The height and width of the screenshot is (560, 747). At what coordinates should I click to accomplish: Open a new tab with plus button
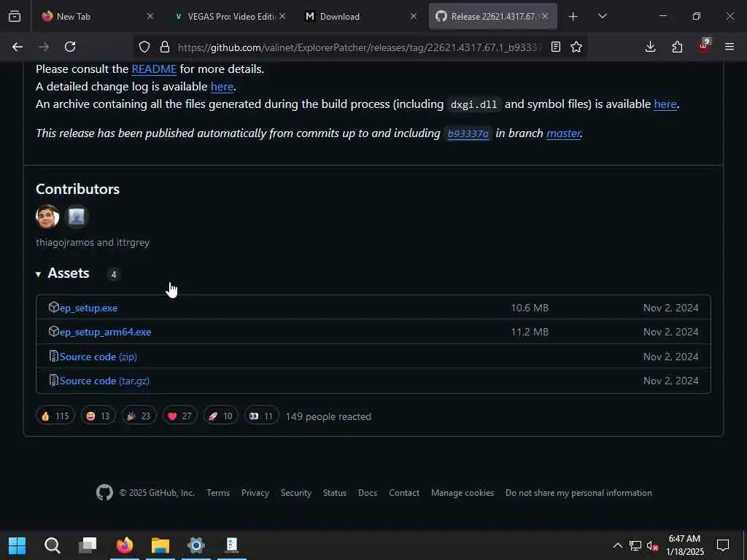click(x=573, y=17)
